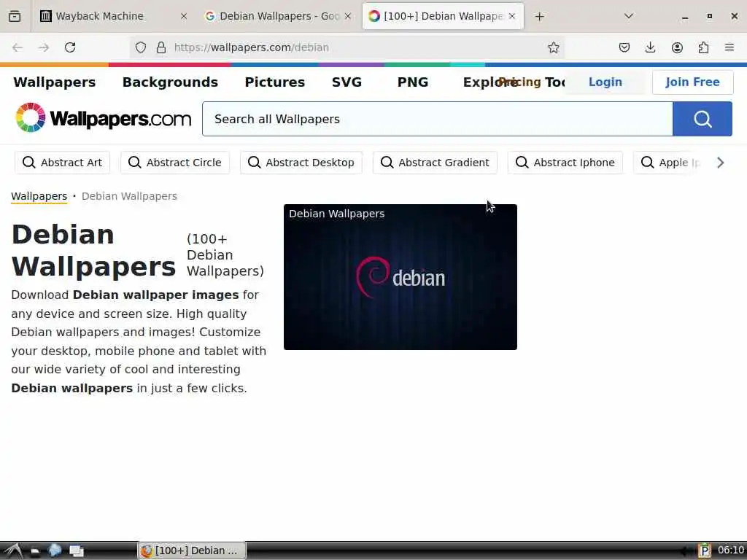Switch to Debian Wallpapers Google tab
Viewport: 747px width, 560px height.
coord(279,16)
